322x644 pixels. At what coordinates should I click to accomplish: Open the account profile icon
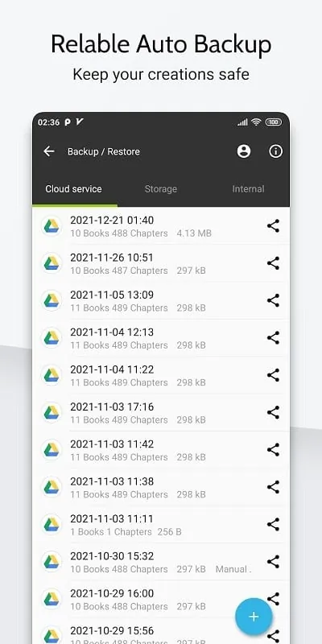click(x=244, y=151)
